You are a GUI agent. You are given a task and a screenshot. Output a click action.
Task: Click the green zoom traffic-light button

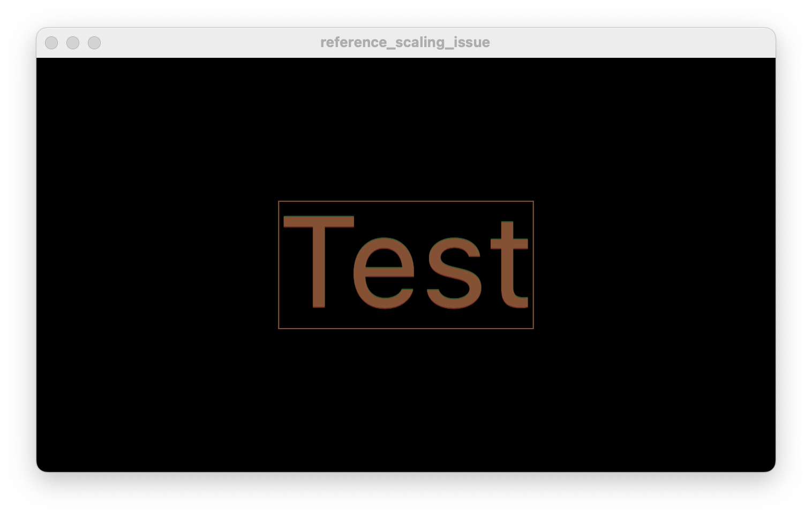pos(94,43)
